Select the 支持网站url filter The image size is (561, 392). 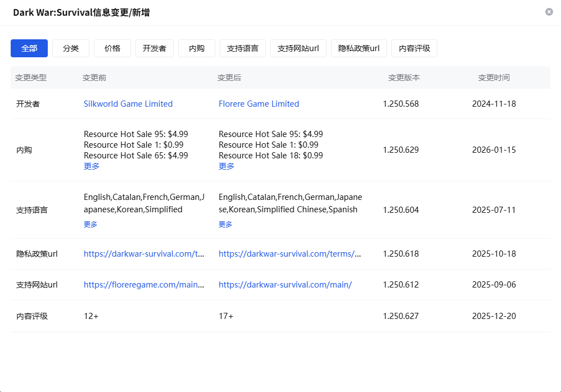298,48
